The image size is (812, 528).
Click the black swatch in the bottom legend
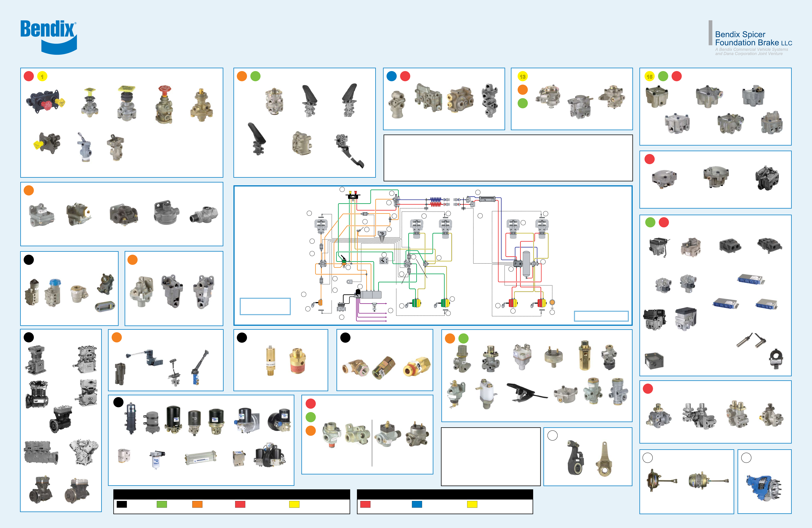point(122,504)
